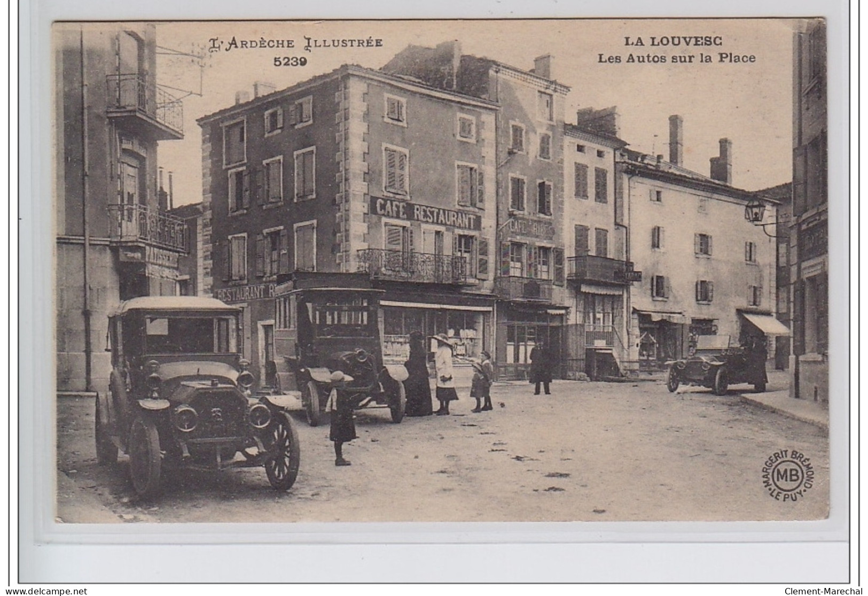Click the postcard image thumbnail

click(441, 272)
